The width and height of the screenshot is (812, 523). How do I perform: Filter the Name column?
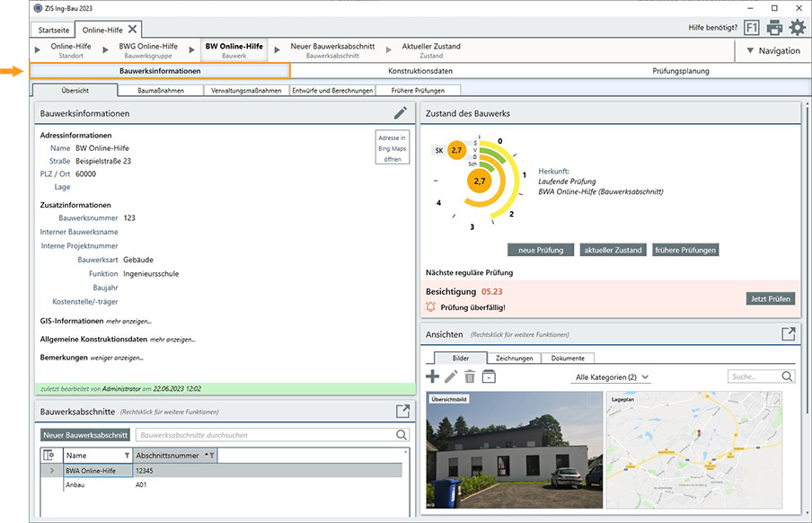(x=127, y=456)
